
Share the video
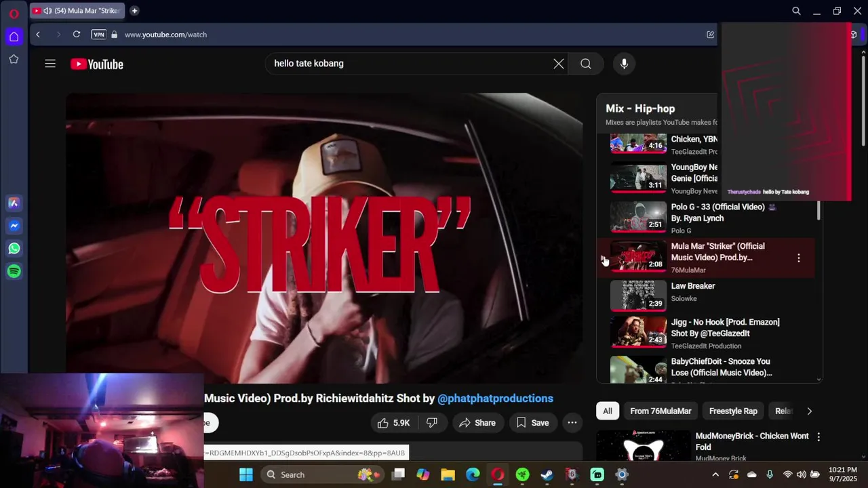point(477,423)
